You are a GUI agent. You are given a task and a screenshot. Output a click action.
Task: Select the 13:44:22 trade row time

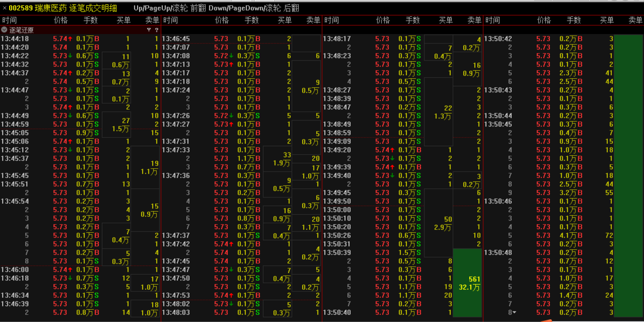(x=15, y=56)
